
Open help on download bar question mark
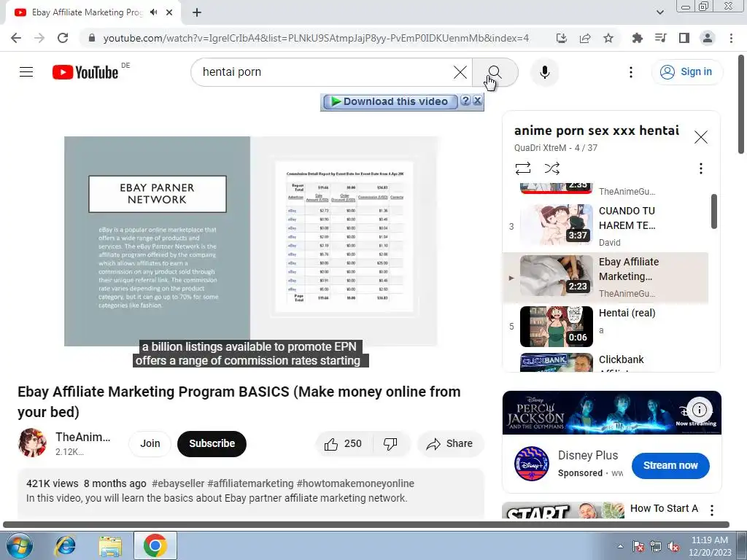tap(465, 101)
